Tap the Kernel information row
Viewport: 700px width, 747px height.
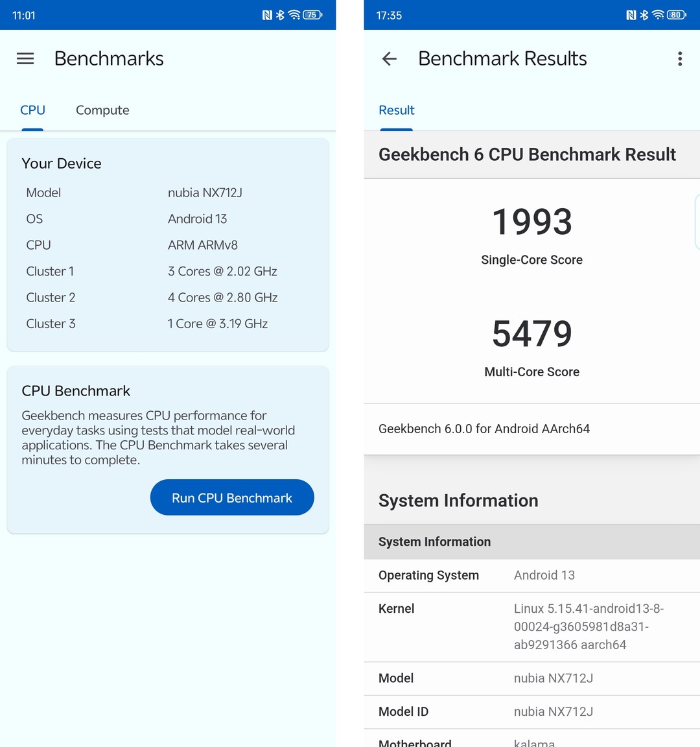[x=531, y=626]
